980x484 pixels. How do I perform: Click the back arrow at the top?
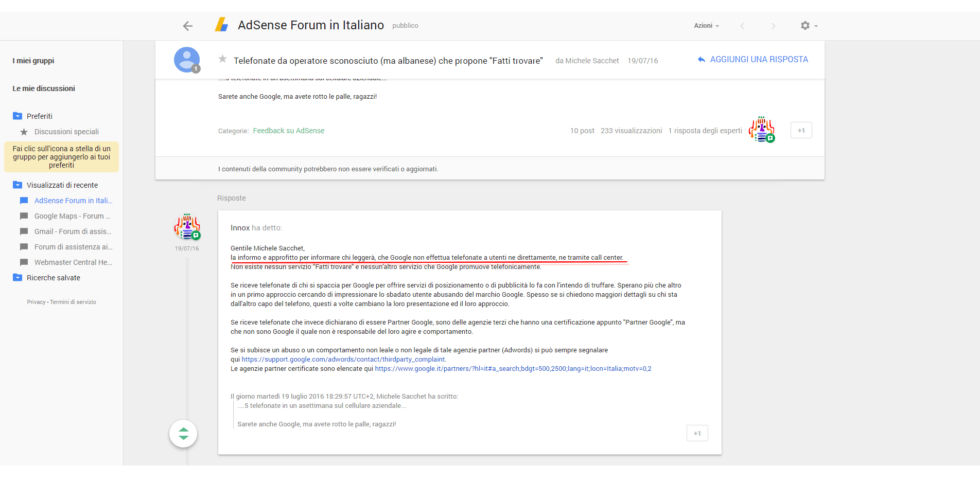(x=187, y=25)
